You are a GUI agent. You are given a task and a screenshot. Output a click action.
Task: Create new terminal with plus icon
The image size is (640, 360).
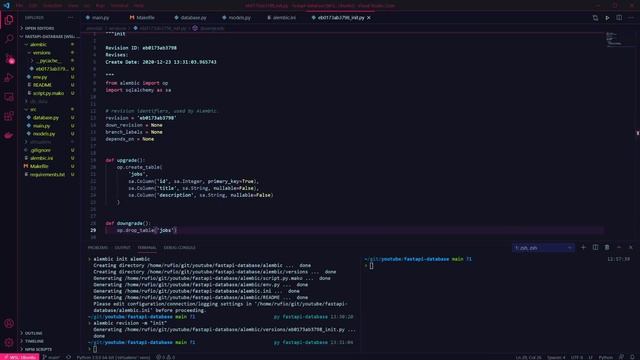click(583, 247)
